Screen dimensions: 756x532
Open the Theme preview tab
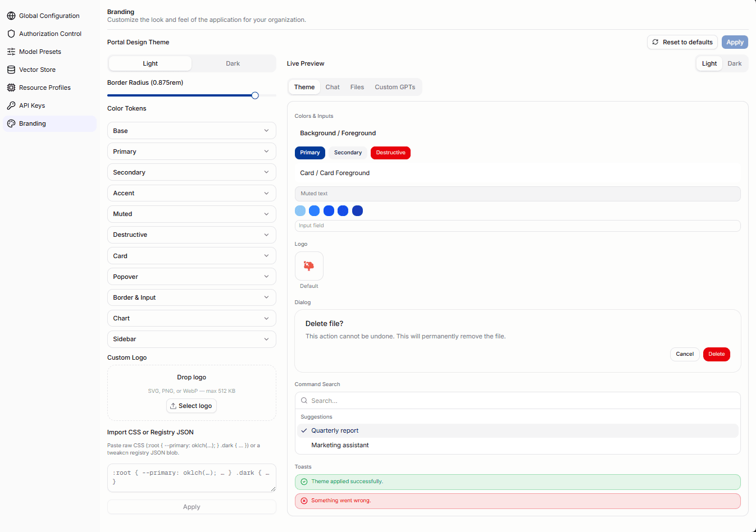pyautogui.click(x=304, y=87)
